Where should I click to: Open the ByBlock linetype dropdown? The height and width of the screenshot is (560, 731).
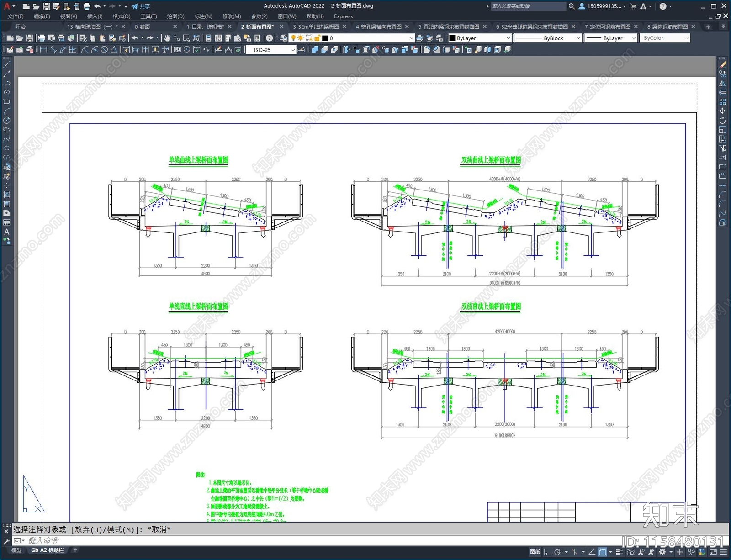548,38
